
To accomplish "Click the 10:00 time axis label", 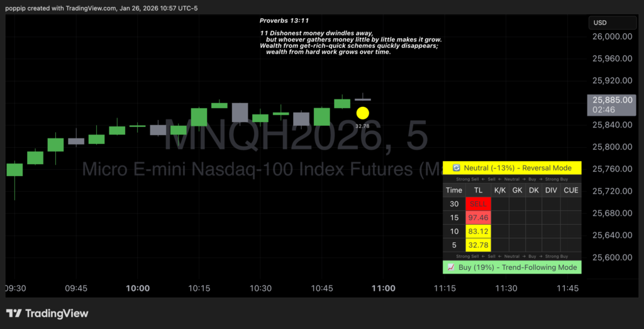I will 138,289.
